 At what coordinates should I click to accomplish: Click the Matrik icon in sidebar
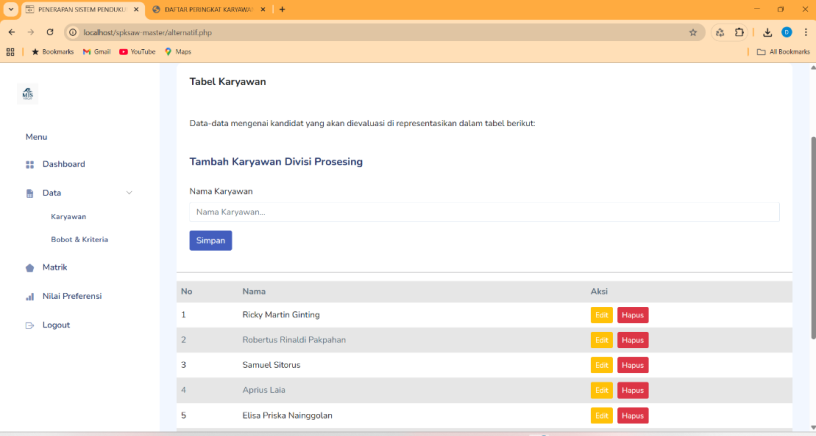(x=30, y=268)
